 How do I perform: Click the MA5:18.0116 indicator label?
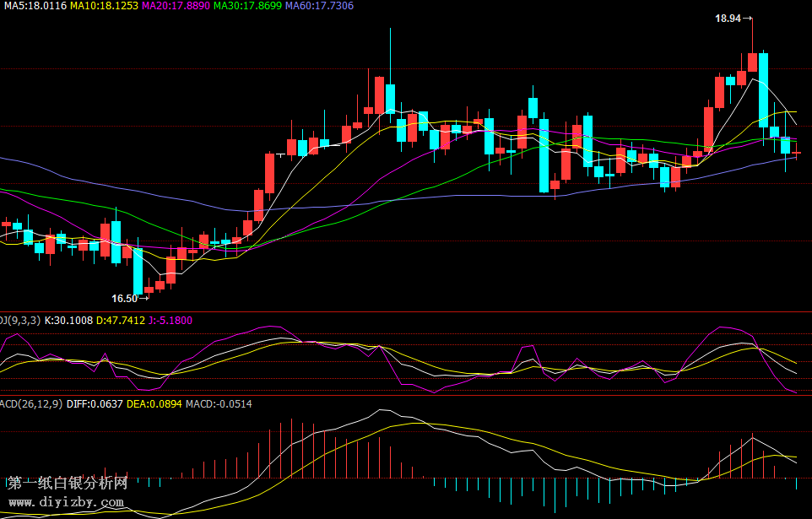coord(33,6)
